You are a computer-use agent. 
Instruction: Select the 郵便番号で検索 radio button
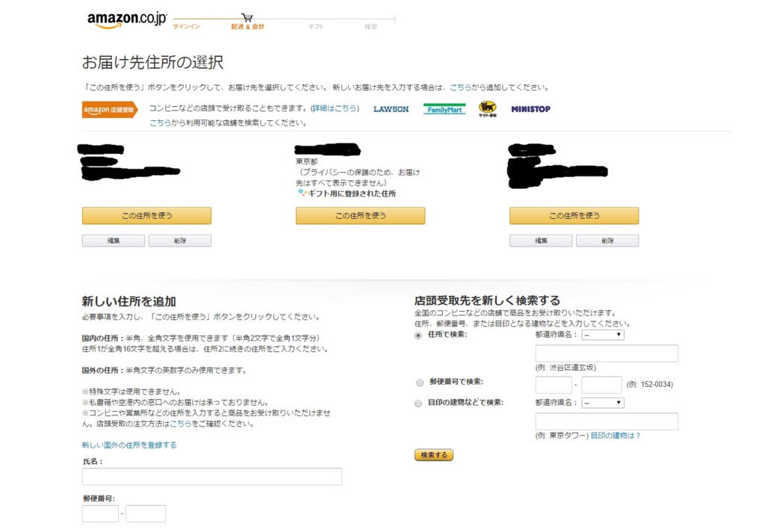(420, 383)
